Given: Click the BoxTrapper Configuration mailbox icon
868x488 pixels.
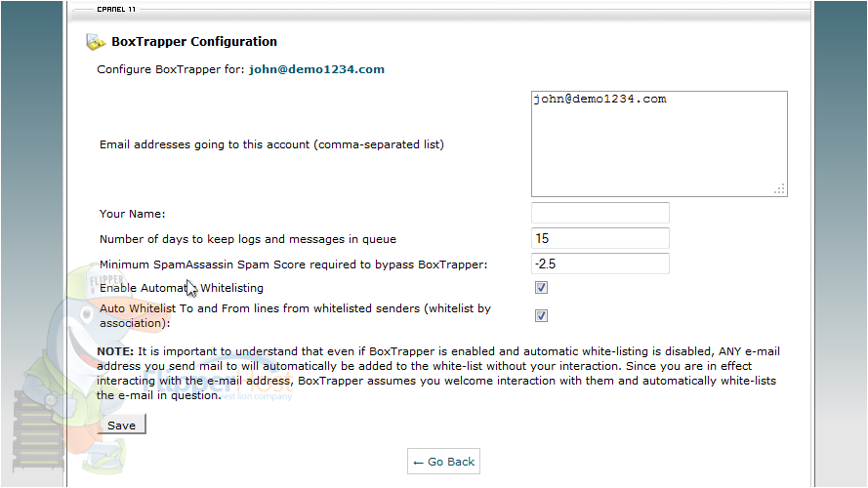Looking at the screenshot, I should (x=96, y=42).
